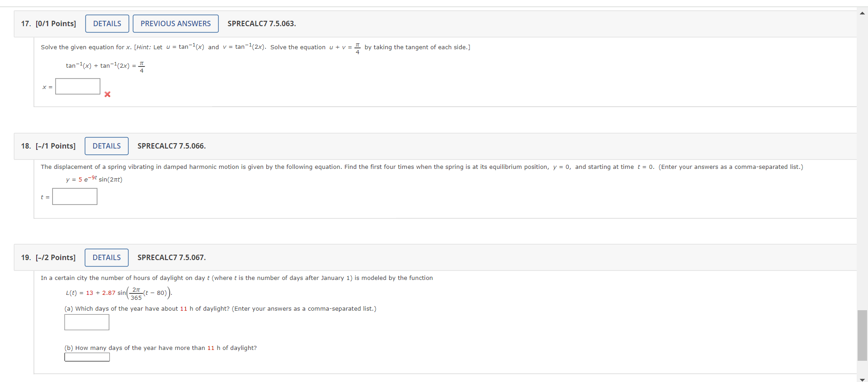
Task: Click part (a) answer box in question 19
Action: (86, 322)
